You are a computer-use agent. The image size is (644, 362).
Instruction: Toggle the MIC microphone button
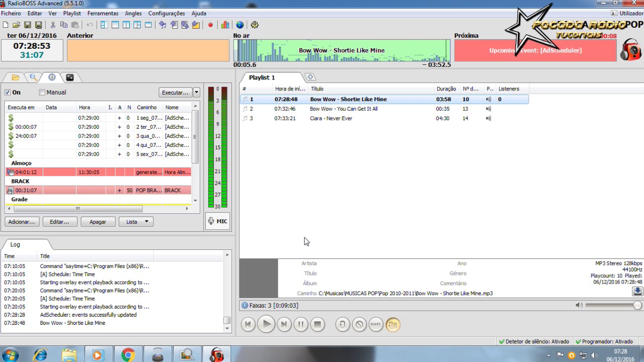click(217, 221)
